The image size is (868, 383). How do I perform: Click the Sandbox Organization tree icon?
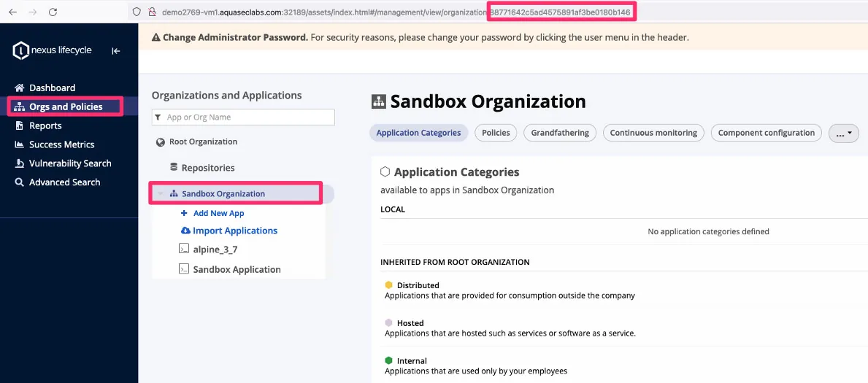174,194
